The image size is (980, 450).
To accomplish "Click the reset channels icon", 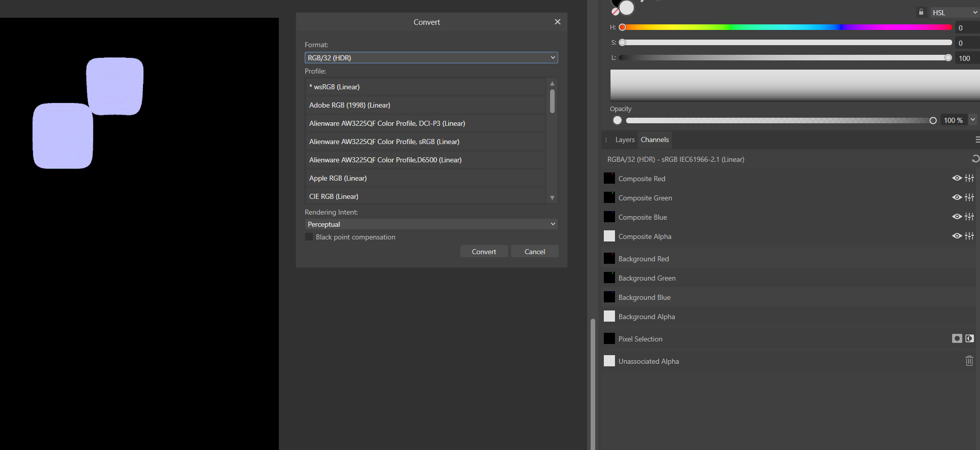I will 975,159.
